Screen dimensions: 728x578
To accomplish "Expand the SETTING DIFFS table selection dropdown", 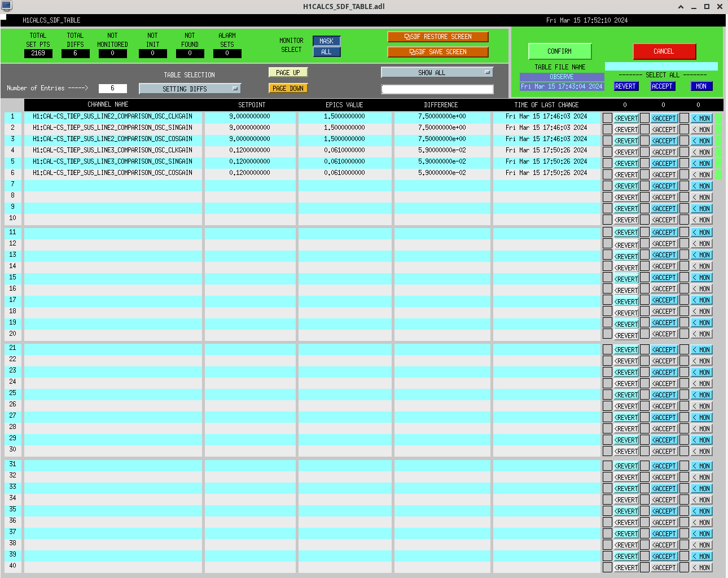I will click(190, 89).
